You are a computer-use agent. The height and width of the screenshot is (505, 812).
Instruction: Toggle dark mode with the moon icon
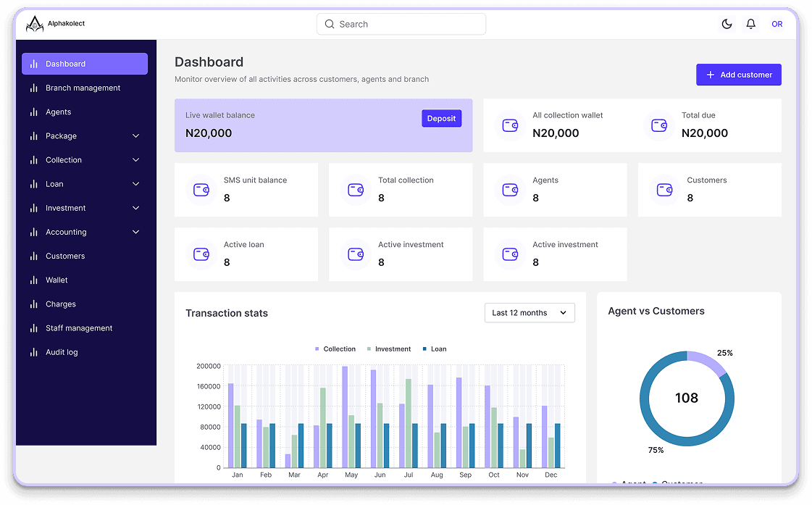(x=727, y=23)
